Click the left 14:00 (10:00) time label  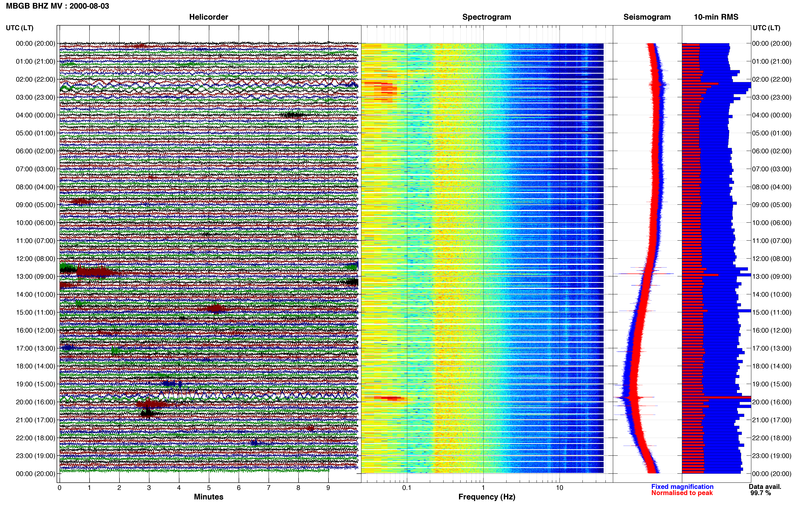click(x=36, y=295)
